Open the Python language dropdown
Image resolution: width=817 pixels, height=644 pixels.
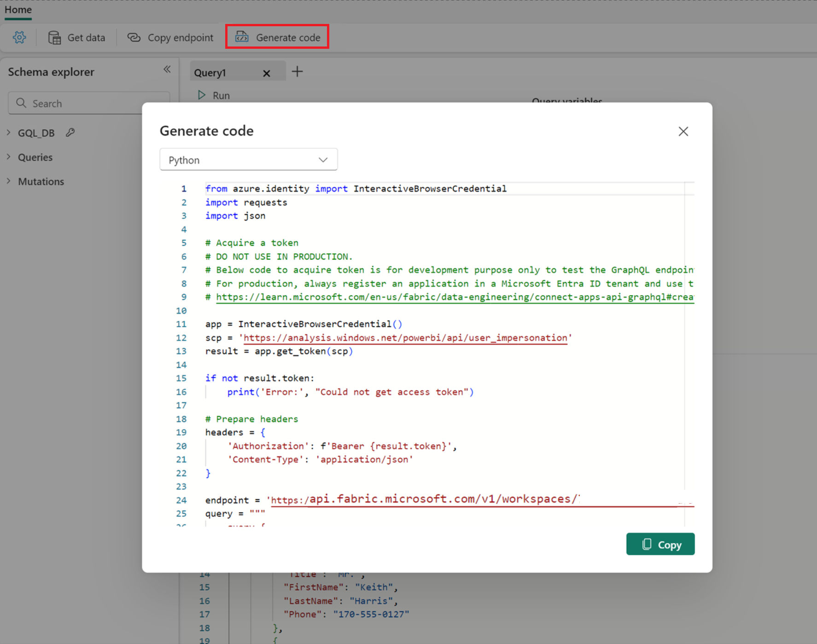(x=248, y=160)
